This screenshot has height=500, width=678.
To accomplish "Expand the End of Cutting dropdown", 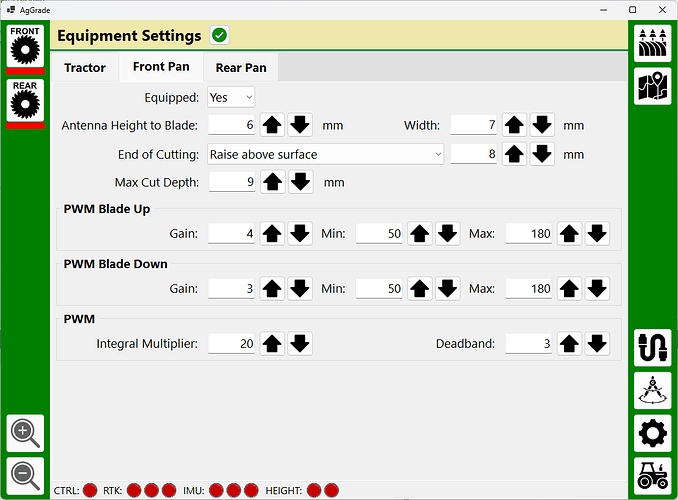I will [x=325, y=154].
